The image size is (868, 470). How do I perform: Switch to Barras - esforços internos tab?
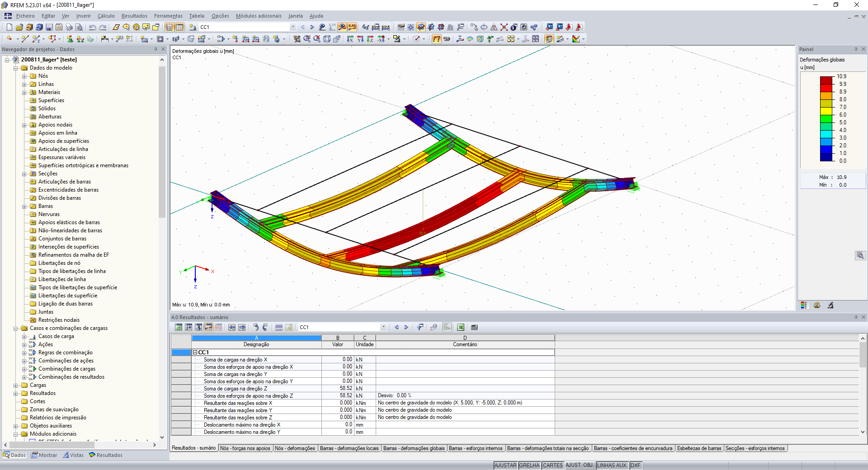click(476, 448)
